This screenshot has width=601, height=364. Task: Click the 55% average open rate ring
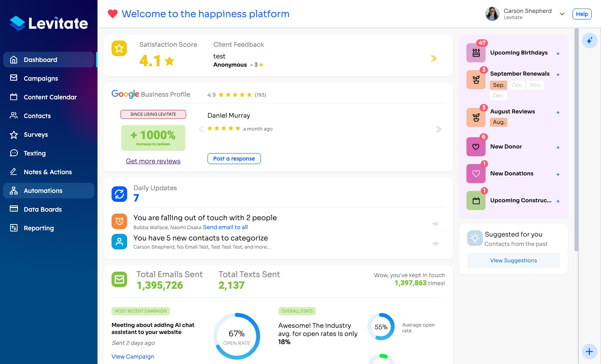coord(381,327)
